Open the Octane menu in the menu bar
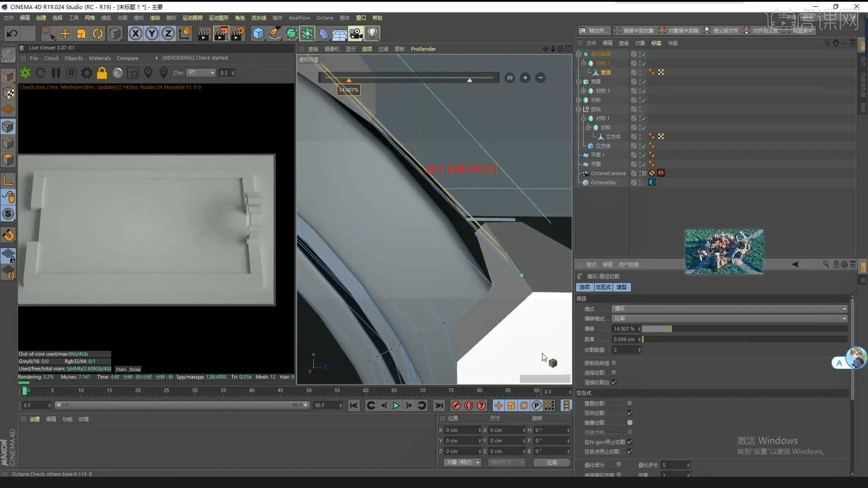 [x=325, y=18]
